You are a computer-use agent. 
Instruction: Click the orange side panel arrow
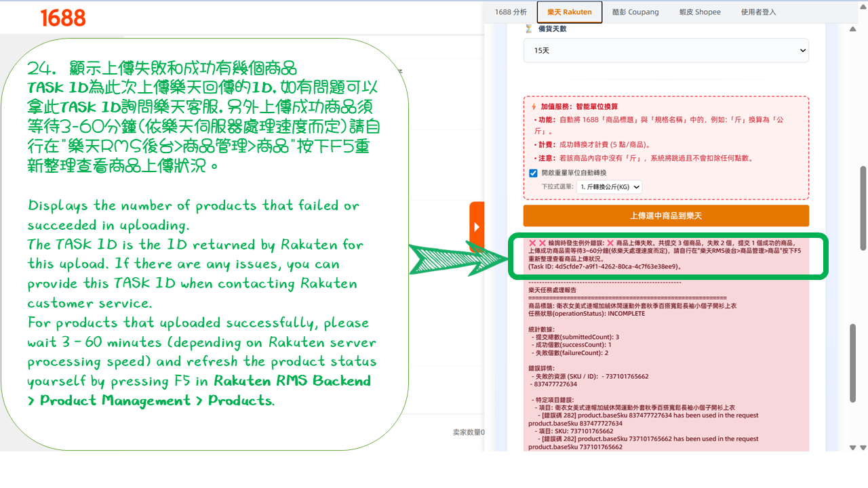(477, 226)
